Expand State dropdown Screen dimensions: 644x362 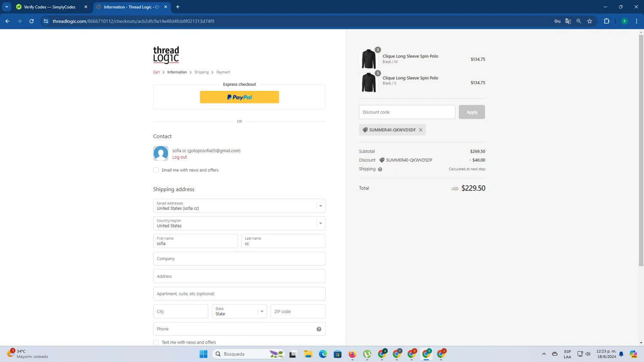point(239,311)
